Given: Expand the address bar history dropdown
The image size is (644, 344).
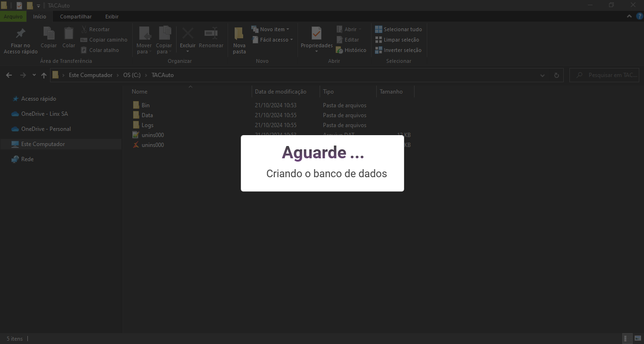Looking at the screenshot, I should click(542, 75).
